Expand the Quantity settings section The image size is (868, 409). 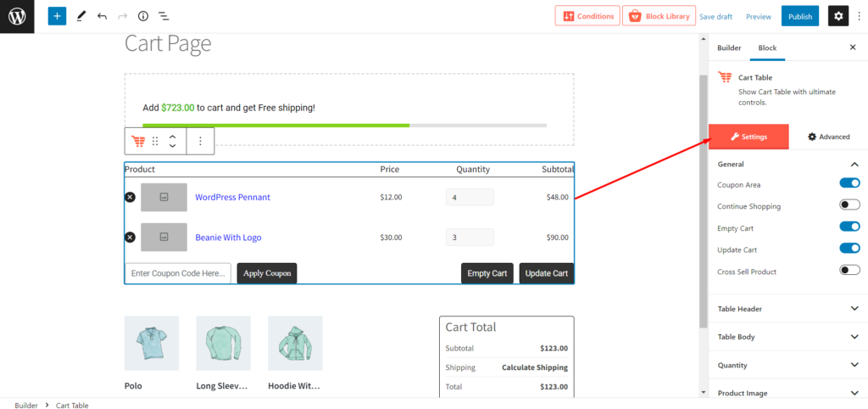(787, 365)
